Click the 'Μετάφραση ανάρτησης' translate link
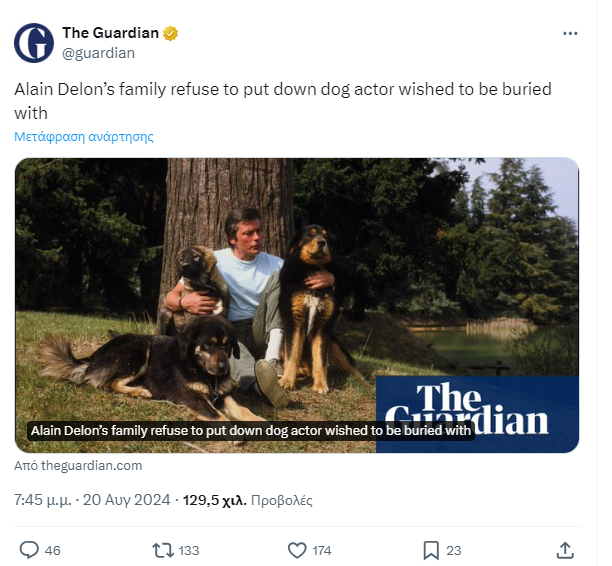 pyautogui.click(x=84, y=136)
